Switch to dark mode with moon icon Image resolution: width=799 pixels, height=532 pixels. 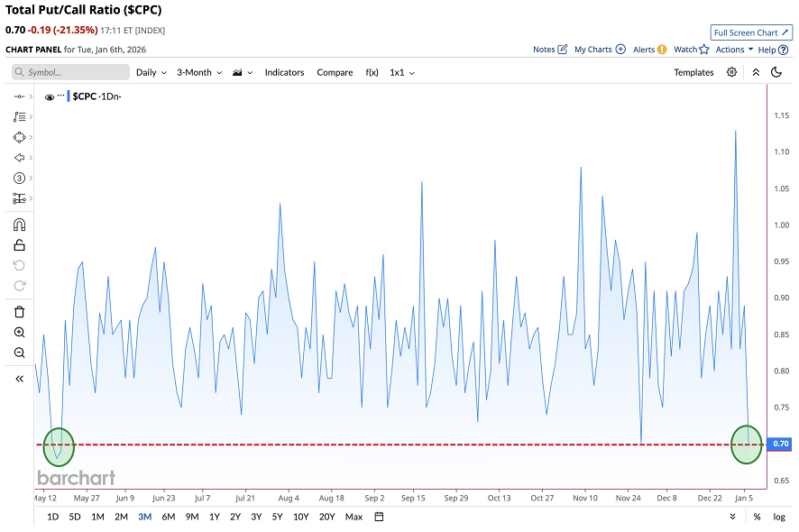pyautogui.click(x=776, y=72)
